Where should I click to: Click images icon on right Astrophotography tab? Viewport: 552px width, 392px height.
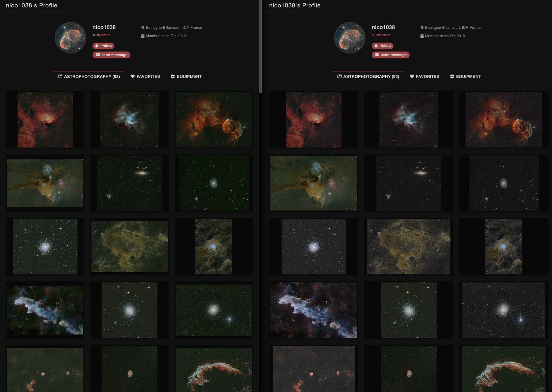click(x=339, y=77)
